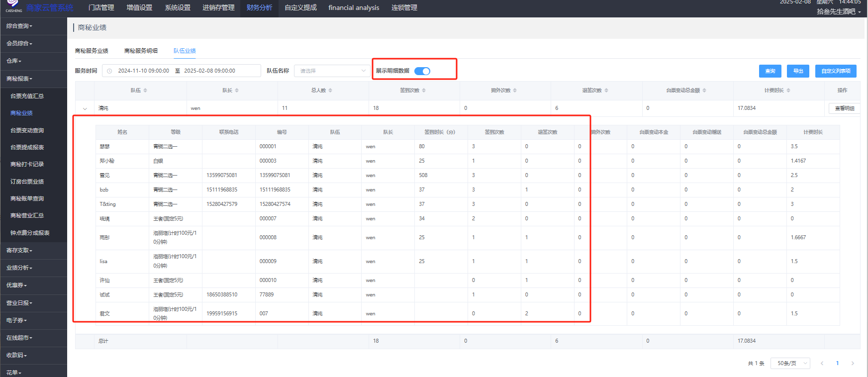This screenshot has width=868, height=377.
Task: Sort by 队伍 column sort icon
Action: (x=145, y=91)
